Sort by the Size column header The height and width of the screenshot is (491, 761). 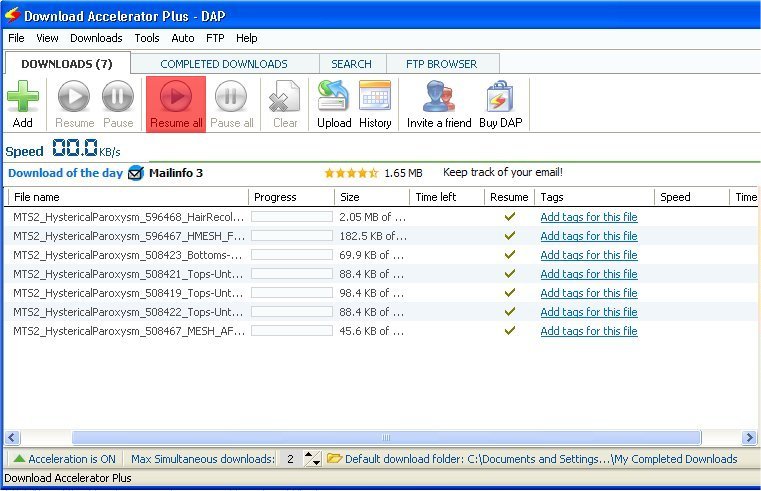coord(372,197)
